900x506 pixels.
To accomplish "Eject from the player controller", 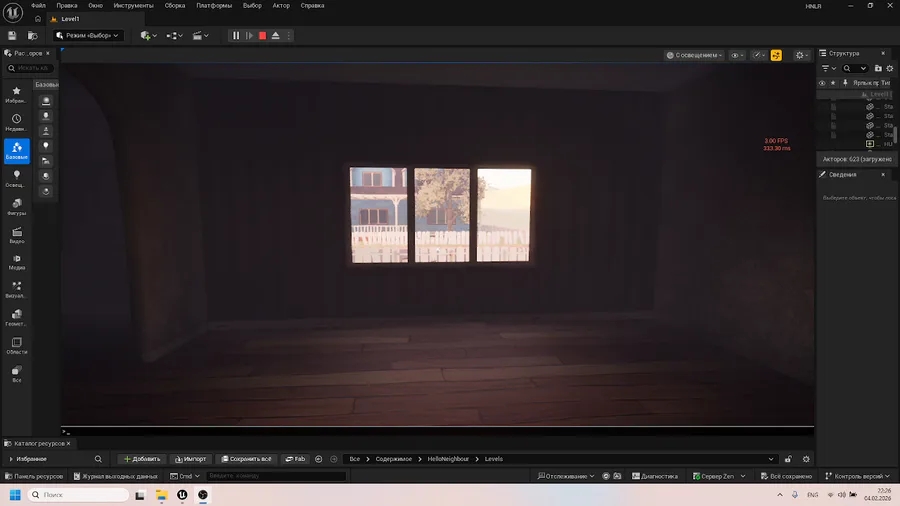I will (x=276, y=36).
